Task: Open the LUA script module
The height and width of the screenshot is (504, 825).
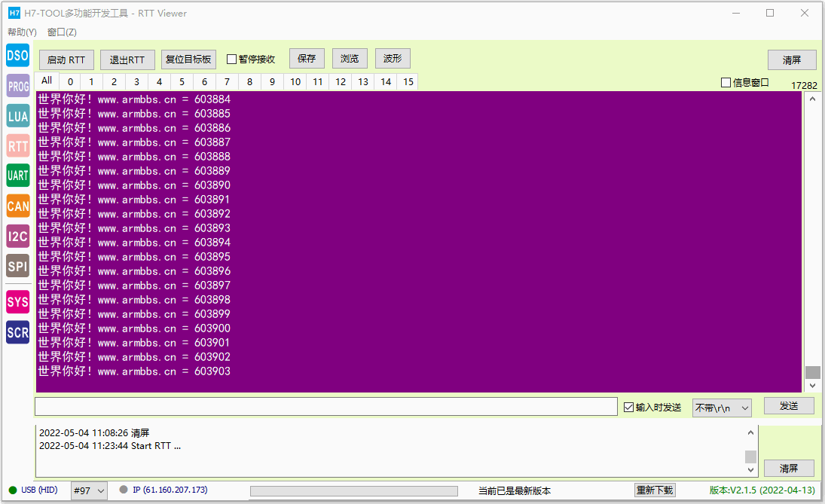Action: pyautogui.click(x=18, y=116)
